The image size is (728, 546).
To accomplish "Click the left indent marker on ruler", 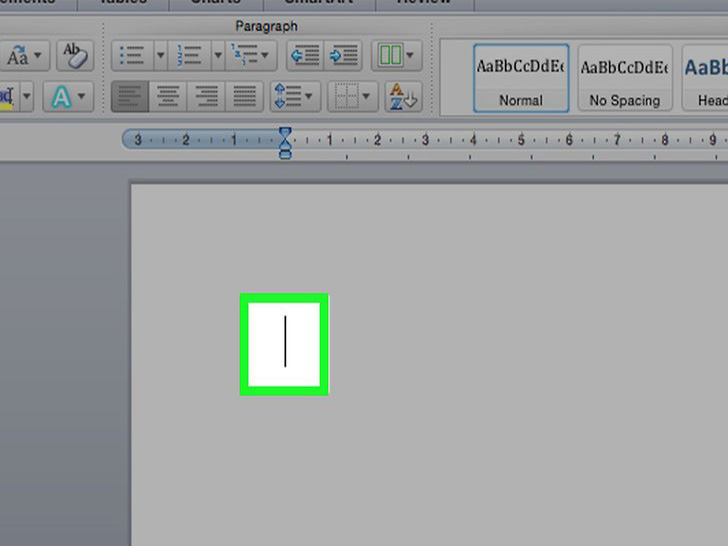I will pos(285,154).
